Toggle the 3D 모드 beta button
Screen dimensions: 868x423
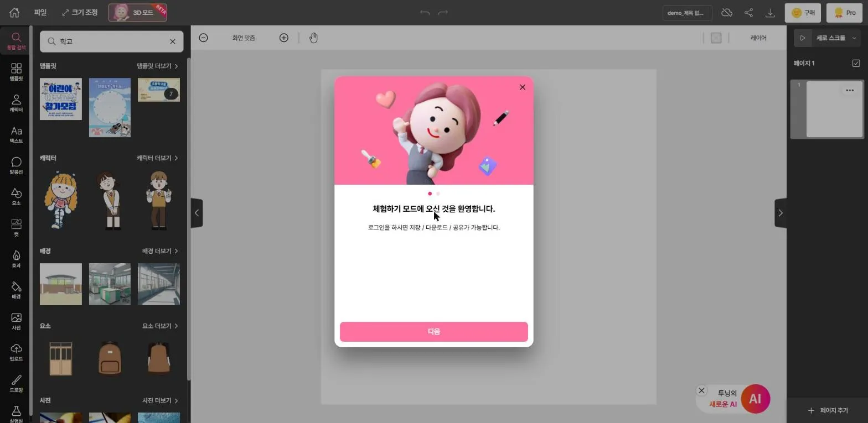pyautogui.click(x=137, y=12)
